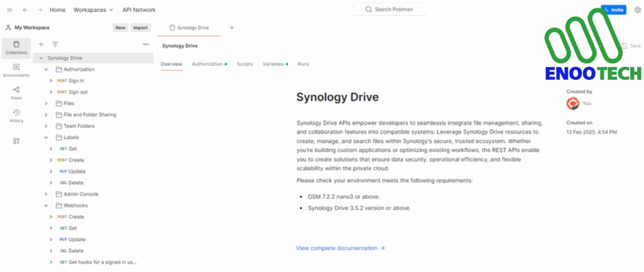Open View complete documentation link

pyautogui.click(x=340, y=248)
